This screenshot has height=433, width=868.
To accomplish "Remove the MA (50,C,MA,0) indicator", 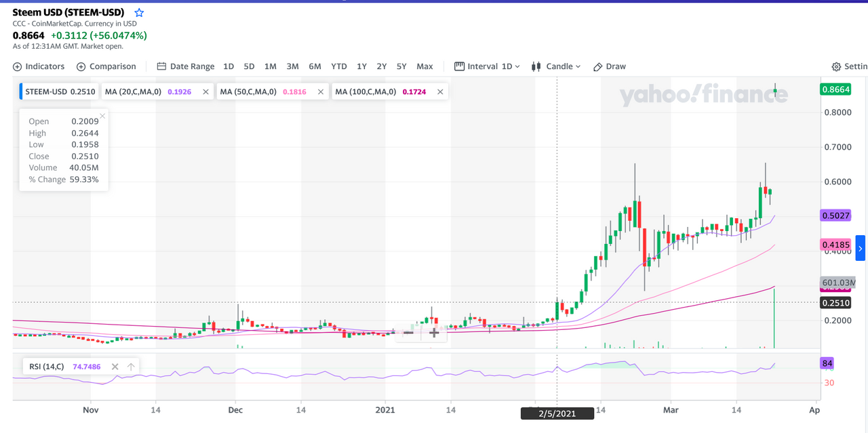I will click(321, 91).
